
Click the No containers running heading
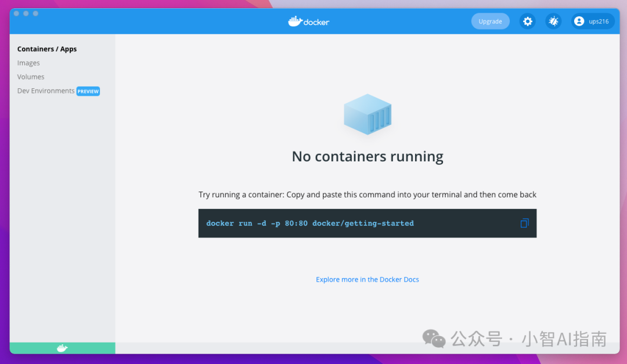(x=367, y=157)
